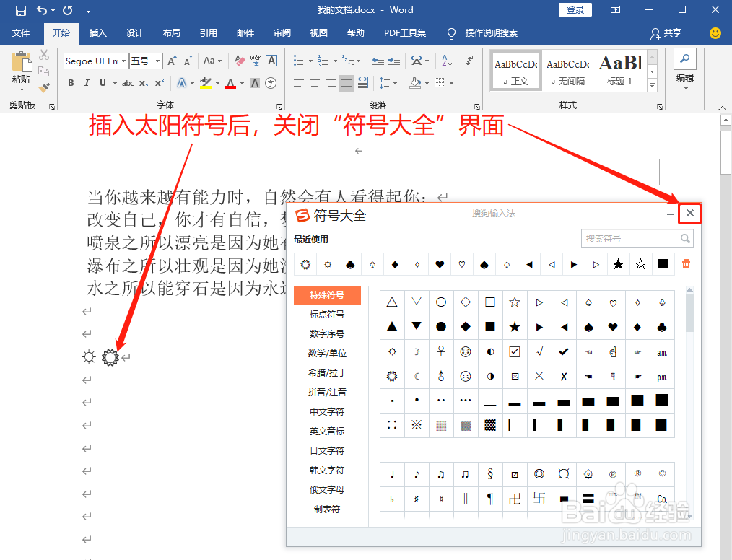Insert the section sign § symbol
The height and width of the screenshot is (560, 732).
pyautogui.click(x=489, y=474)
